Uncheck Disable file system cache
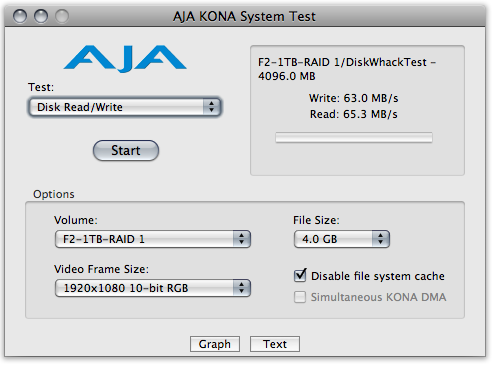Viewport: 496px width, 368px height. pos(300,275)
